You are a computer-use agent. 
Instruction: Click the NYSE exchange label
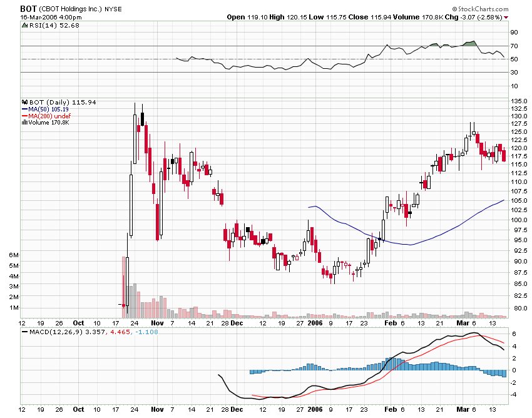113,9
